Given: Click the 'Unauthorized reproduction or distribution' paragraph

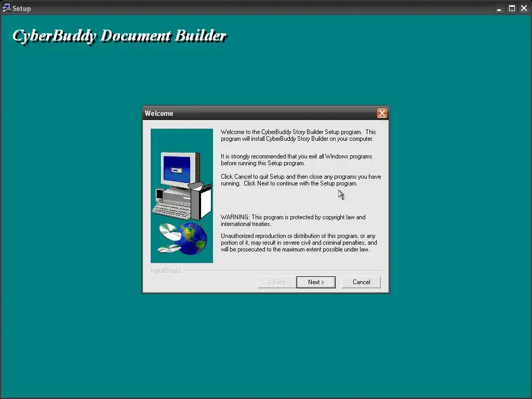Looking at the screenshot, I should coord(299,243).
